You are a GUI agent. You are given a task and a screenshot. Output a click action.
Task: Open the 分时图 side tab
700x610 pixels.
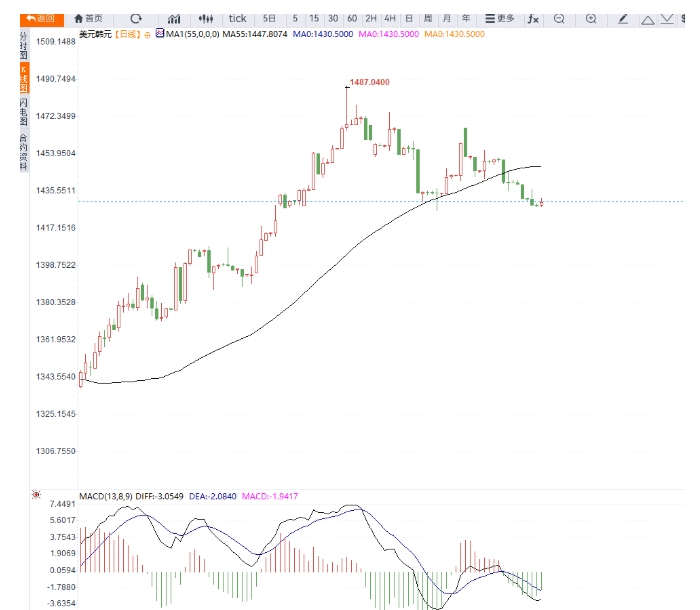(x=24, y=46)
